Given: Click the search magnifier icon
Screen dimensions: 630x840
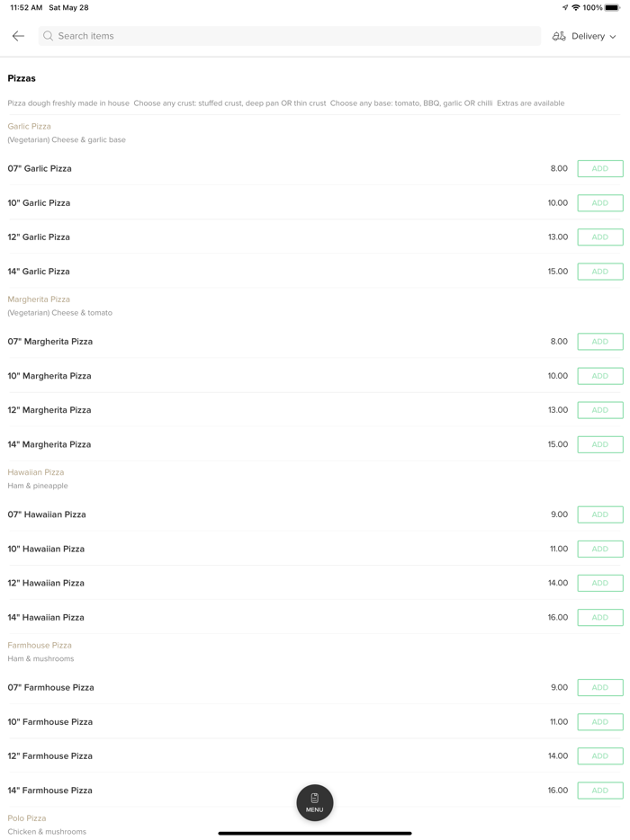Looking at the screenshot, I should click(x=49, y=36).
